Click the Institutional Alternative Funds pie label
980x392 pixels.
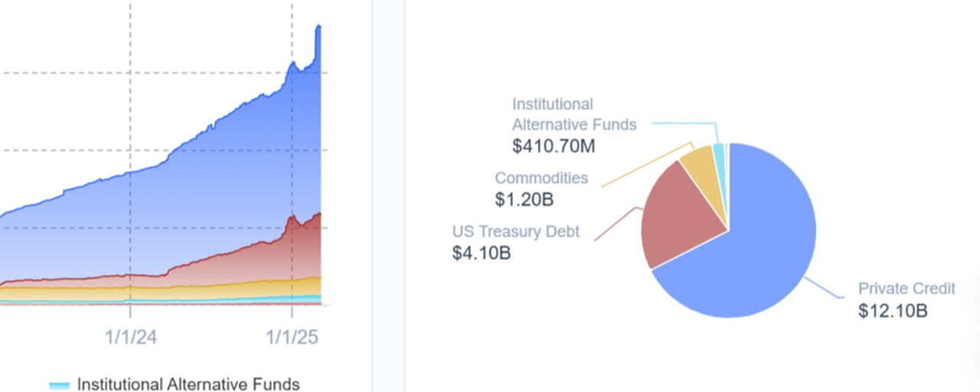[574, 114]
